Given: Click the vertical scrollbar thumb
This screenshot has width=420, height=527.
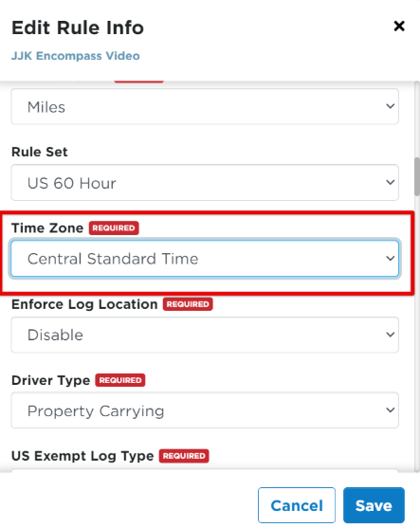Looking at the screenshot, I should (417, 176).
